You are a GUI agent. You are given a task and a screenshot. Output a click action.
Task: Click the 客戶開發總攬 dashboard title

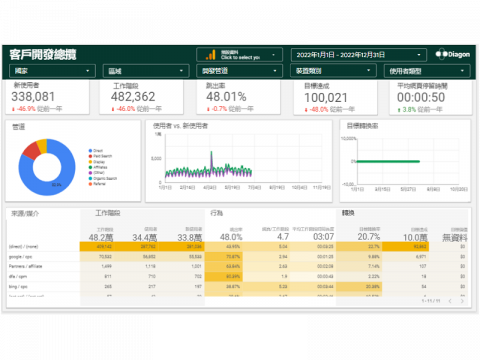pyautogui.click(x=43, y=55)
